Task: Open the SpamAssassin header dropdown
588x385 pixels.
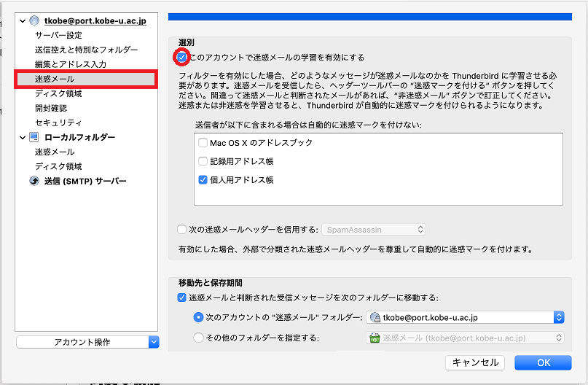Action: coord(374,230)
